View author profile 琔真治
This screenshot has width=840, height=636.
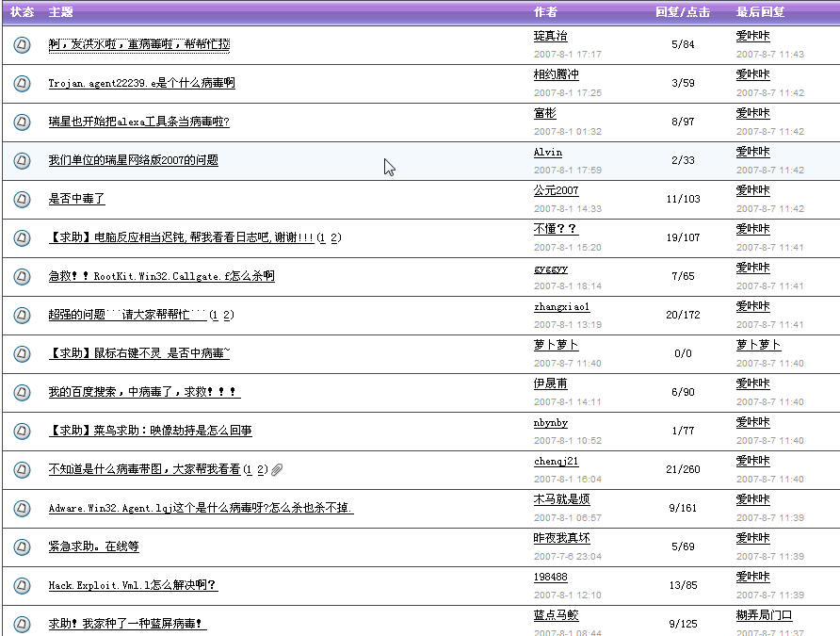[x=550, y=36]
